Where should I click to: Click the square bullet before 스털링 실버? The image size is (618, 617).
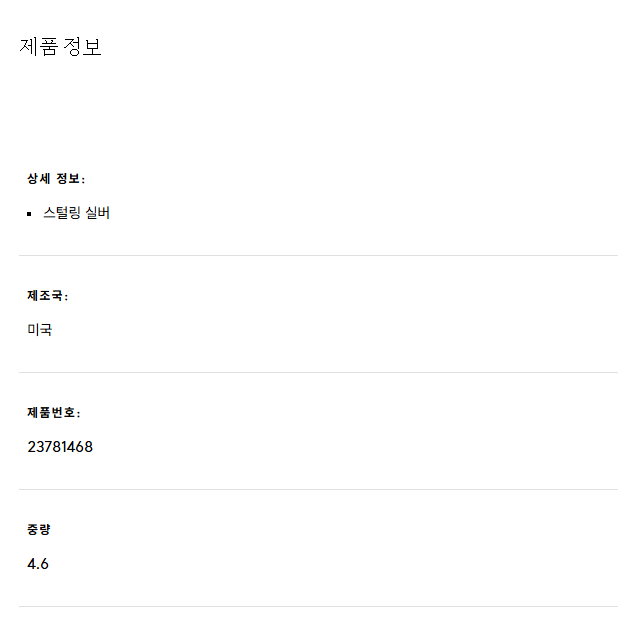click(x=29, y=214)
